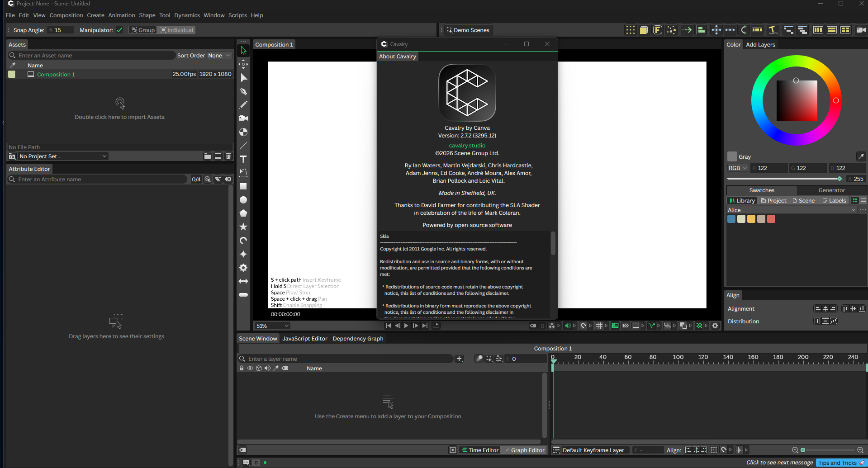Switch to the JavaScript Editor tab
The width and height of the screenshot is (868, 468).
(x=305, y=338)
